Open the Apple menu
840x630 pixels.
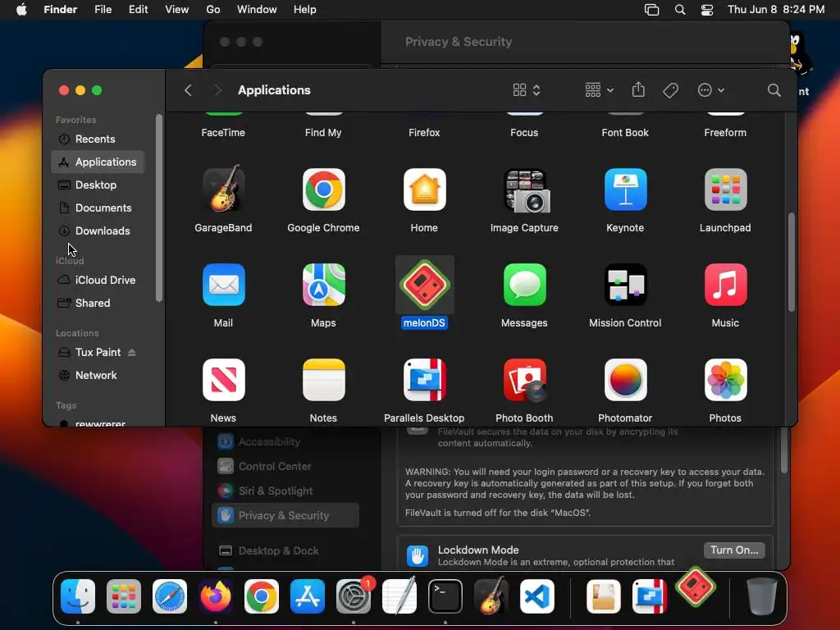coord(21,10)
